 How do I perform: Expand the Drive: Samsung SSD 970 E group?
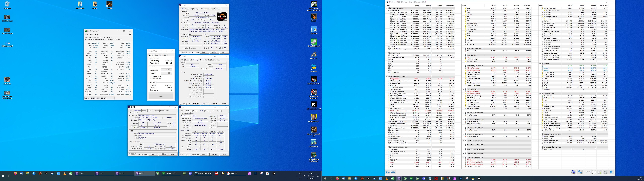tap(463, 145)
